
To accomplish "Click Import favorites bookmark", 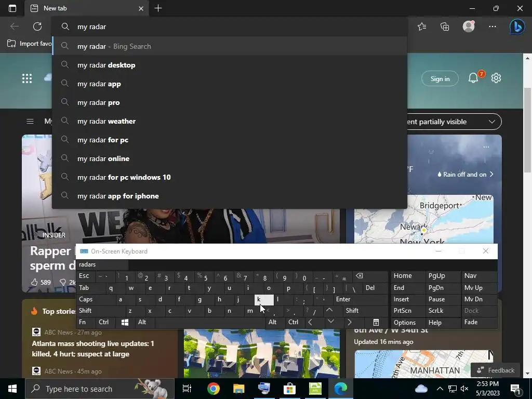I will coord(30,44).
